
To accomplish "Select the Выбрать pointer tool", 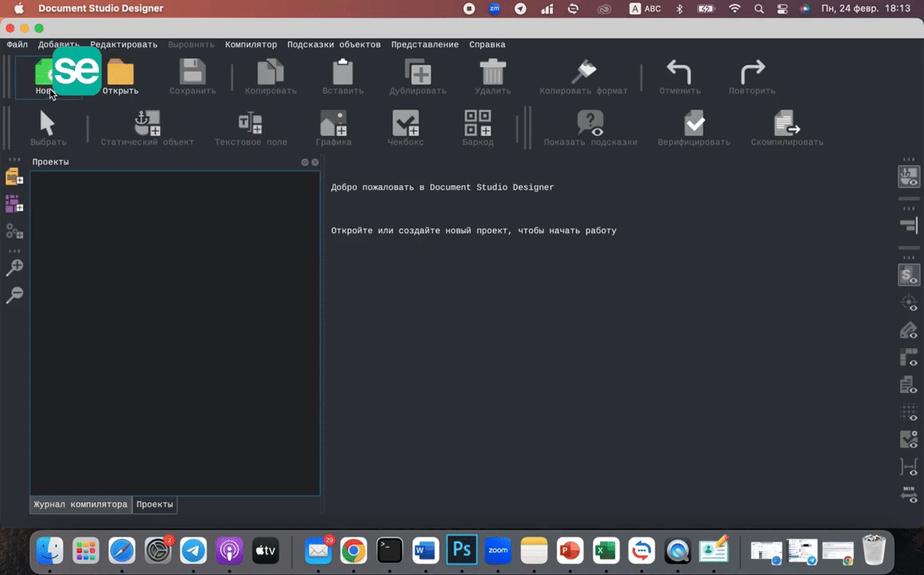I will coord(47,123).
